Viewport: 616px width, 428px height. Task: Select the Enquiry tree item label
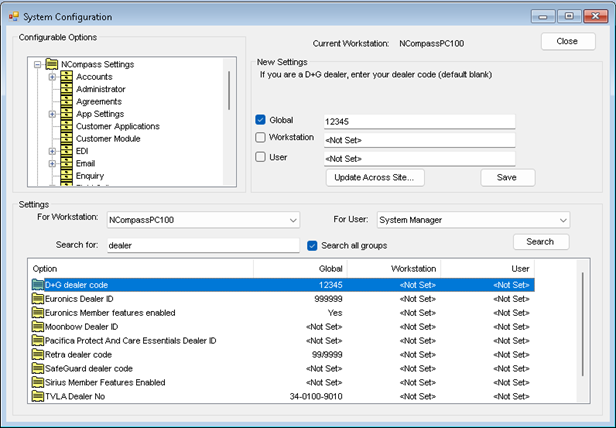point(90,176)
